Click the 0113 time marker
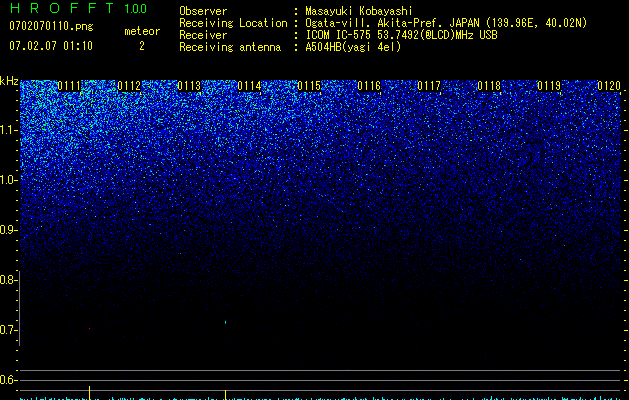Image resolution: width=629 pixels, height=400 pixels. click(189, 86)
